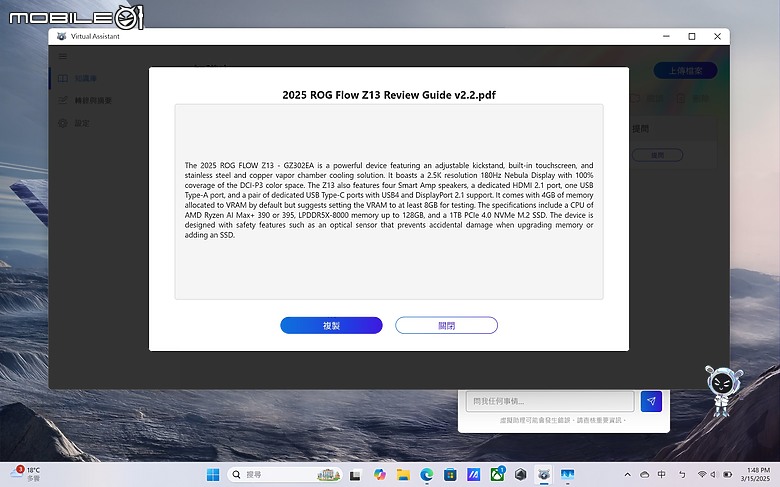Viewport: 780px width, 487px height.
Task: Click the taskbar 搜尋 search box
Action: click(x=285, y=475)
